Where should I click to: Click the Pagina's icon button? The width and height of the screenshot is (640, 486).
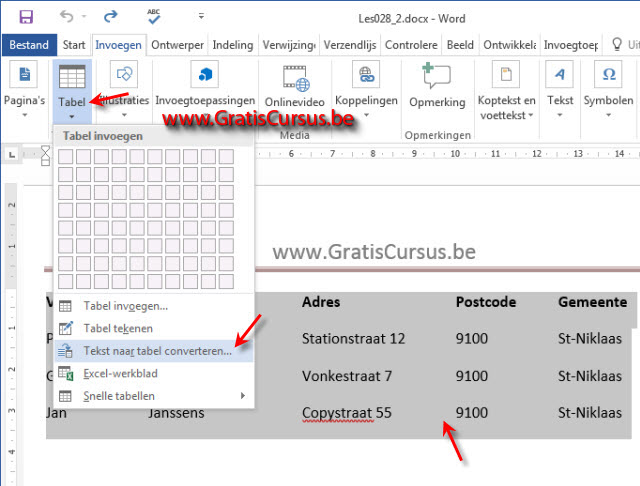pos(24,74)
